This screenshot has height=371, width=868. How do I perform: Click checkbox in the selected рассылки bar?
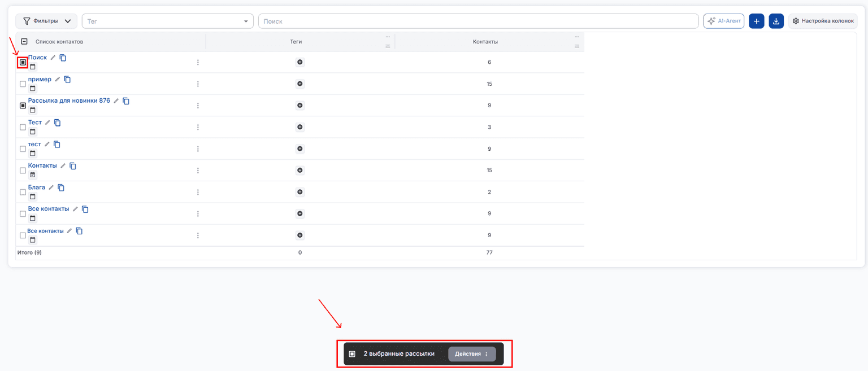coord(352,354)
